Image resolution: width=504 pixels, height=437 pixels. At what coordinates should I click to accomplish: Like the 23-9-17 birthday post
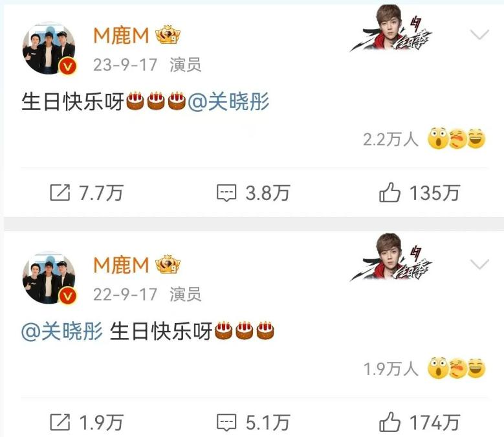[x=389, y=192]
